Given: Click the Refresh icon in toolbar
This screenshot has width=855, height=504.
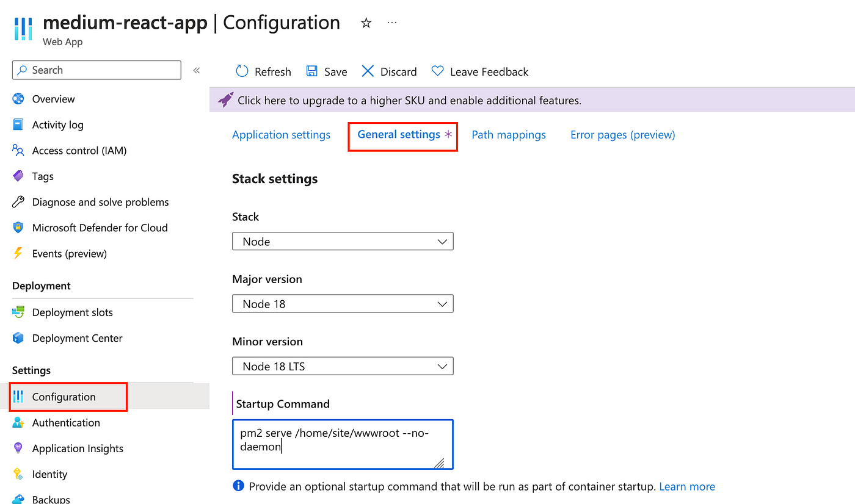Looking at the screenshot, I should (x=242, y=71).
